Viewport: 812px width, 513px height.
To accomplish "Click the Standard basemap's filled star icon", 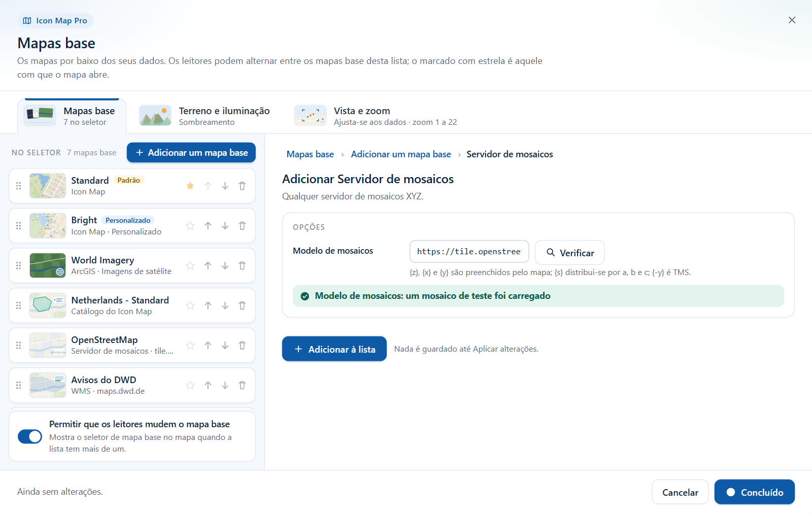I will click(x=190, y=186).
